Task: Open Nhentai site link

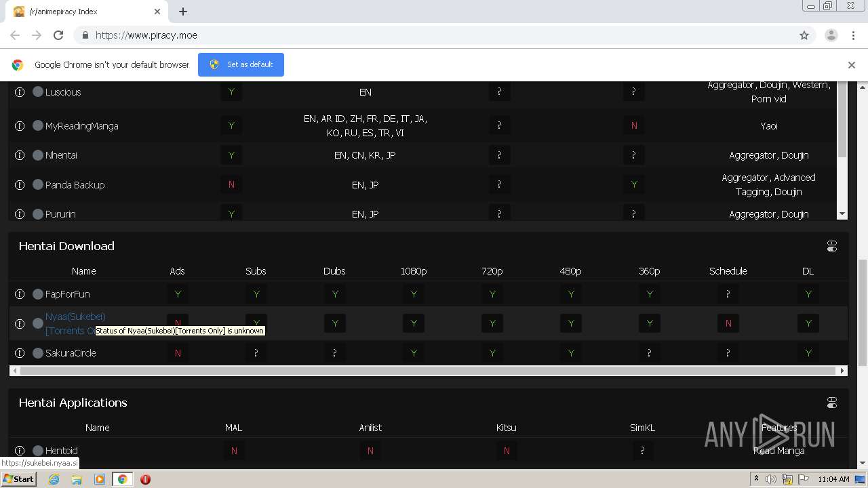Action: coord(61,155)
